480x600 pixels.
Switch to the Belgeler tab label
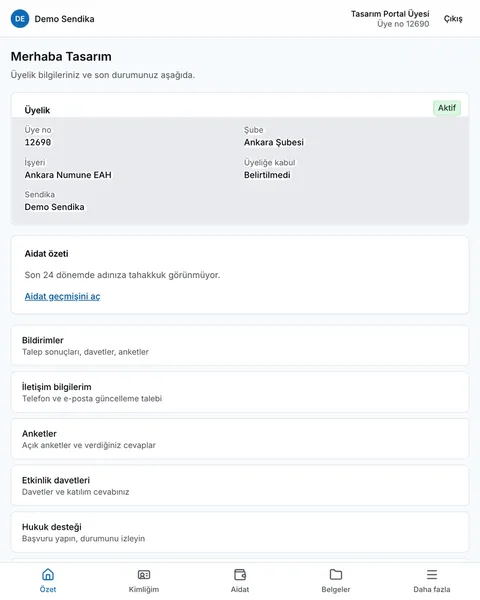(336, 589)
